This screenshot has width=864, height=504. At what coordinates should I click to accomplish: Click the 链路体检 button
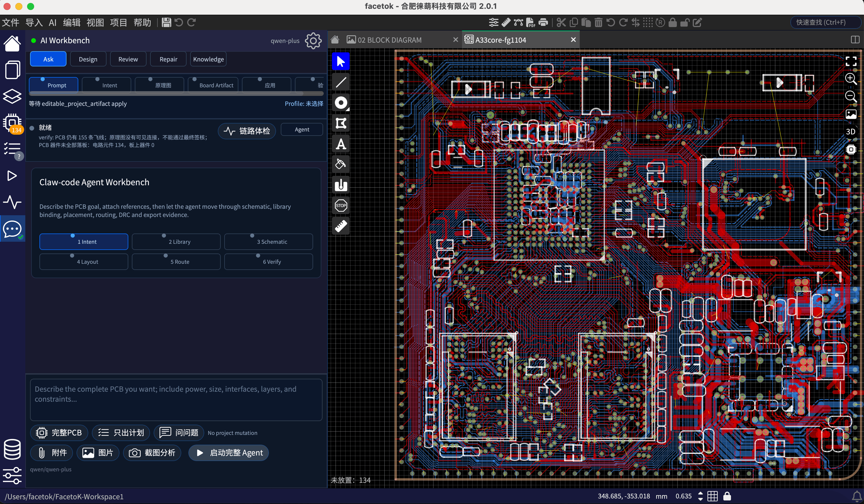click(247, 131)
